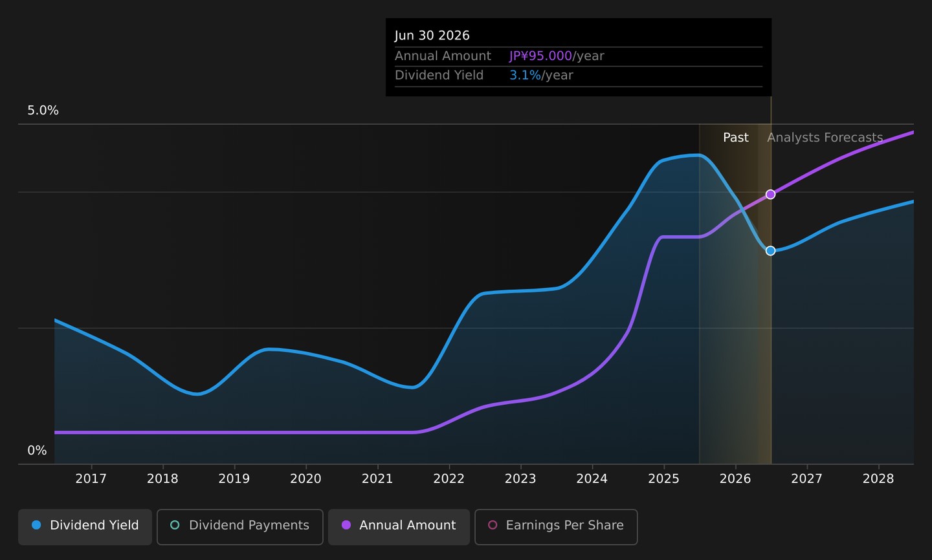This screenshot has height=560, width=932.
Task: Click the 2026 x-axis year label
Action: pyautogui.click(x=735, y=479)
